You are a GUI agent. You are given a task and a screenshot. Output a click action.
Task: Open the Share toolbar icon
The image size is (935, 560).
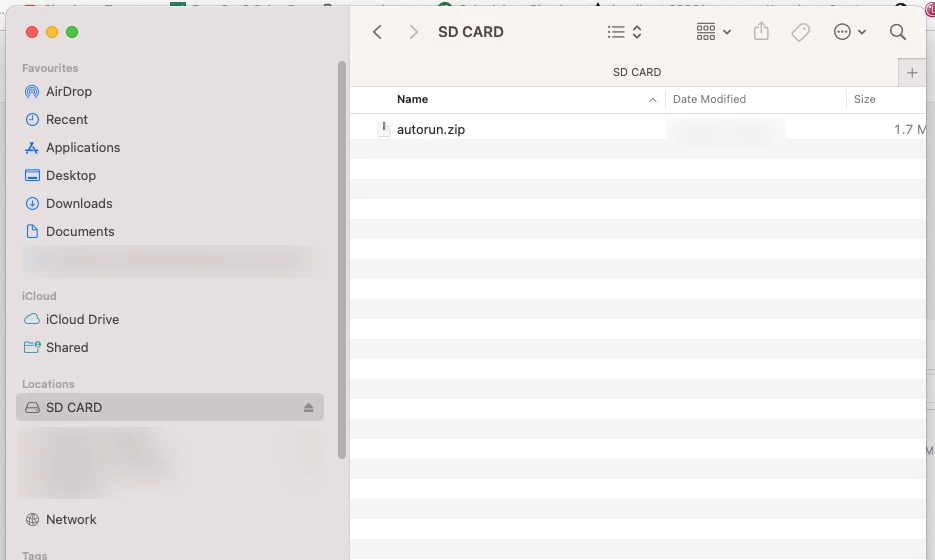point(761,32)
